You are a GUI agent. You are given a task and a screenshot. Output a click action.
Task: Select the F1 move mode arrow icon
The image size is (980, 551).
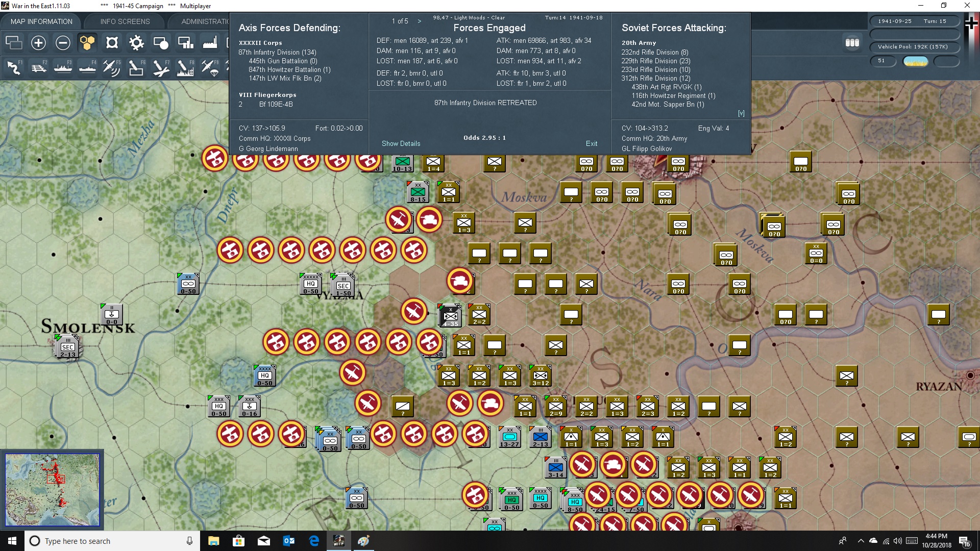click(14, 67)
